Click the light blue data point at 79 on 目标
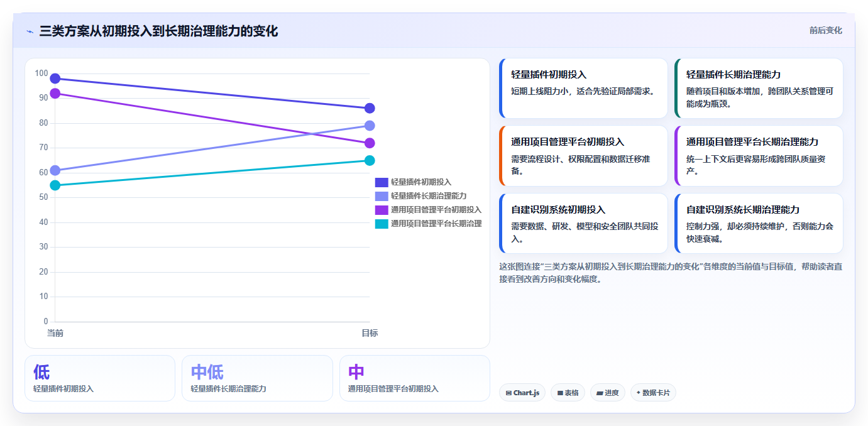The height and width of the screenshot is (426, 868). point(370,126)
